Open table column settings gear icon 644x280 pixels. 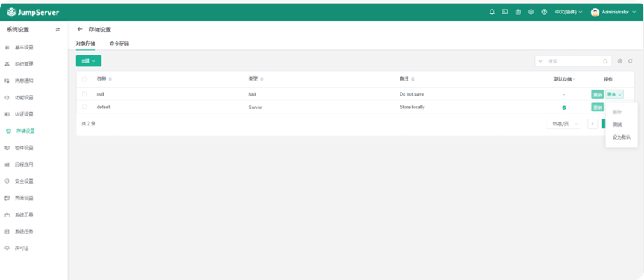click(x=619, y=60)
